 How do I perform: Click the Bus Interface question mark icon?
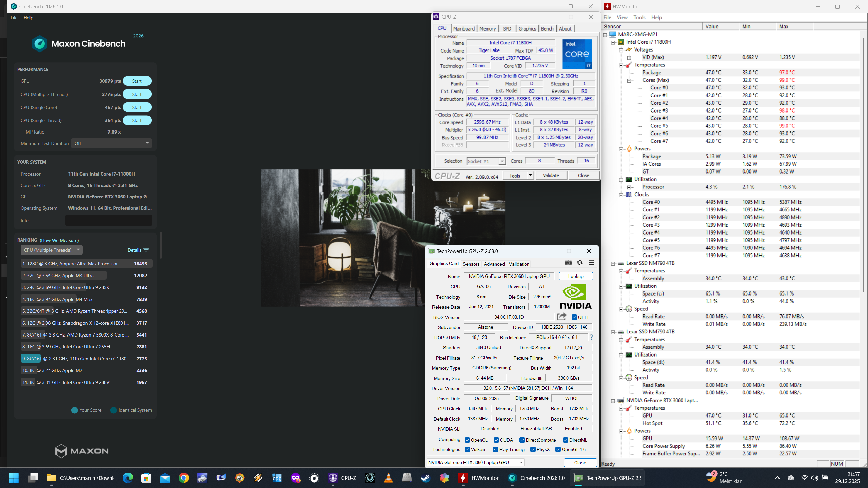pos(591,337)
